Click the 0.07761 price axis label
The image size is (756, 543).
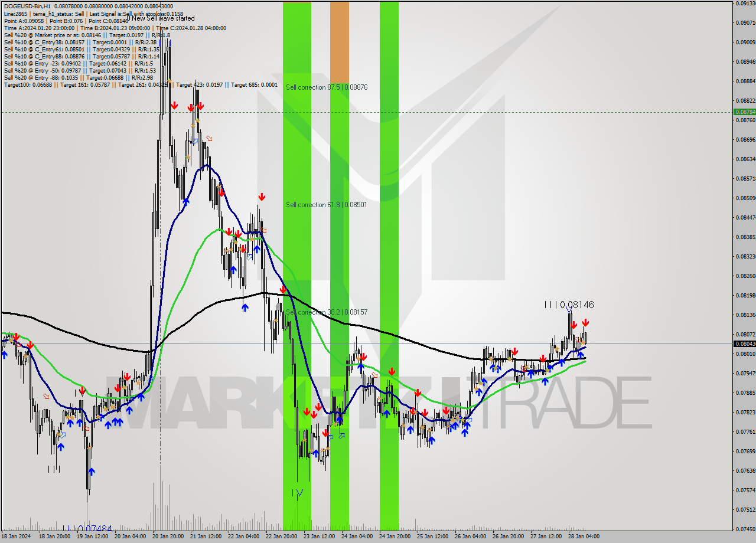tap(745, 431)
